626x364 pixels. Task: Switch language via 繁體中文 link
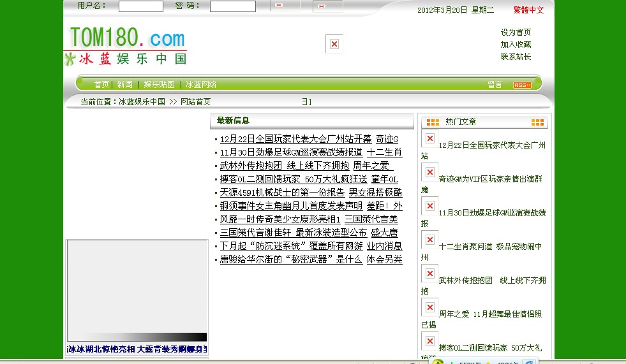pyautogui.click(x=528, y=10)
